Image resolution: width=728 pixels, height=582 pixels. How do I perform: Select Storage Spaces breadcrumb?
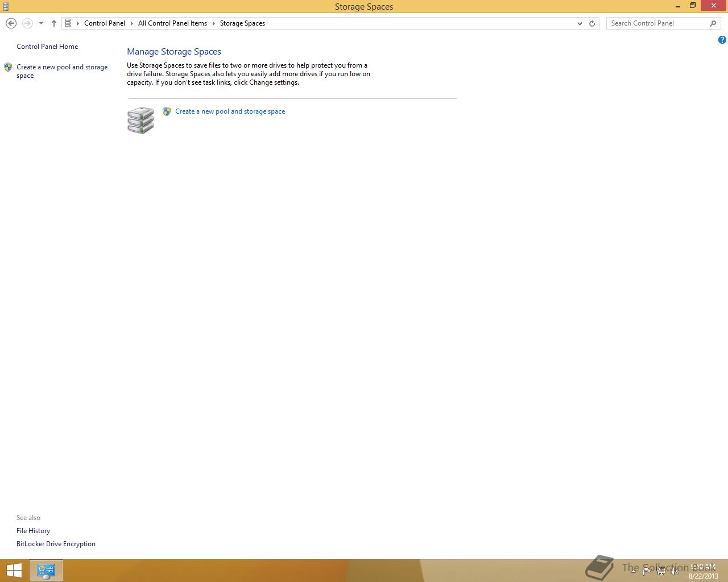click(242, 23)
